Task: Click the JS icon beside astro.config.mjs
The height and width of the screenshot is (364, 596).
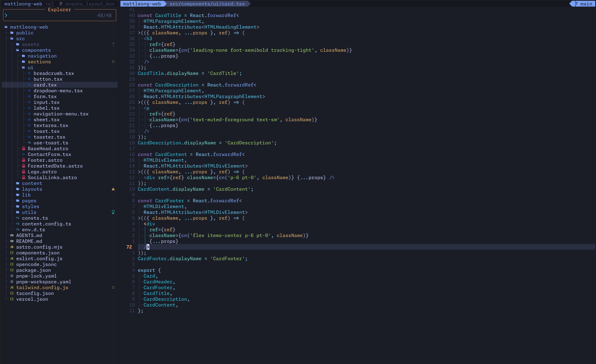Action: click(12, 247)
